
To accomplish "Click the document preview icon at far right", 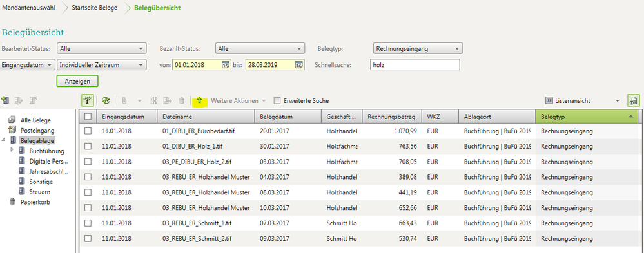I will click(633, 100).
